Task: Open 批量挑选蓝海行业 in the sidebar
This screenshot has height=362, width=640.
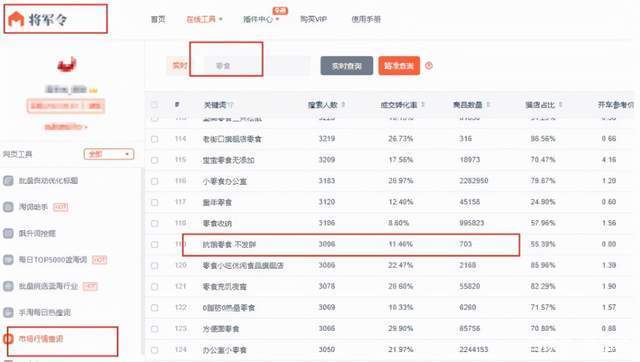Action: coord(49,286)
